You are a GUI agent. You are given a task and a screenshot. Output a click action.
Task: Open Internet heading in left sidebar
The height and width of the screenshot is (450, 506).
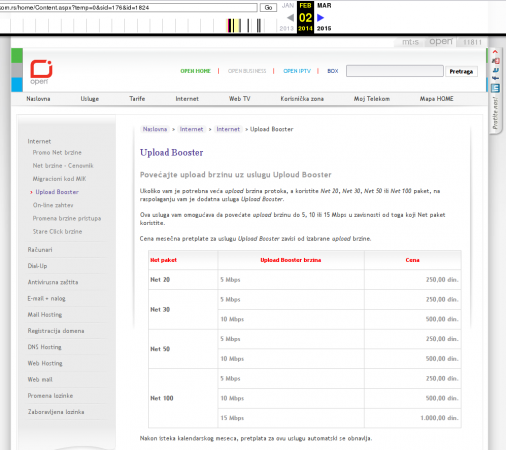39,141
